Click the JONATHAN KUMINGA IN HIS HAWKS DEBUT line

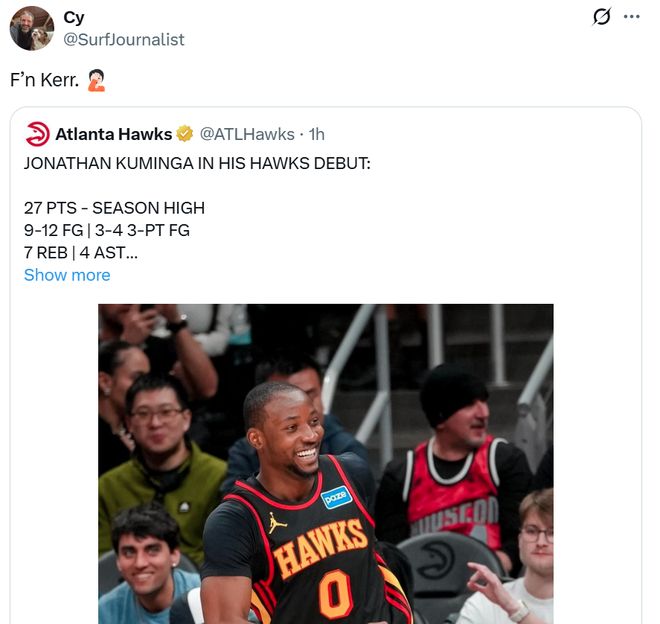point(197,163)
